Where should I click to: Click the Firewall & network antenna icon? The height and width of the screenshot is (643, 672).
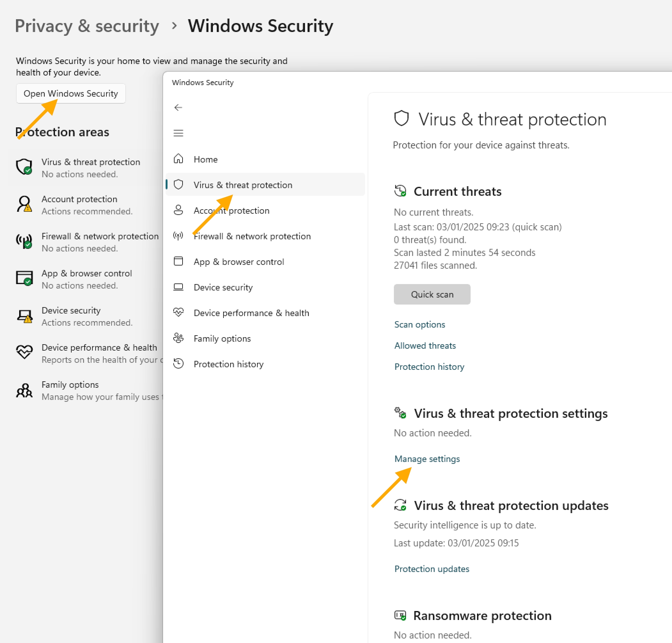point(178,236)
